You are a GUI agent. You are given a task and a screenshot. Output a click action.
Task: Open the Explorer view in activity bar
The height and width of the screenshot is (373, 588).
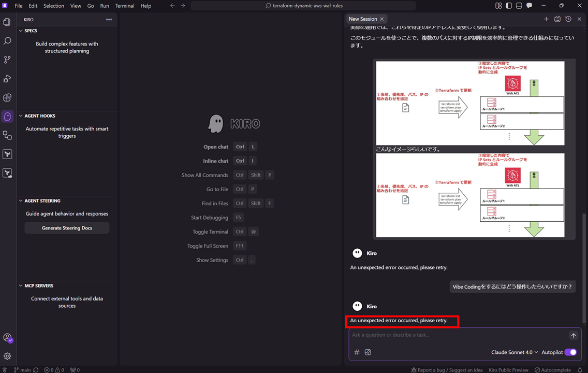(7, 22)
